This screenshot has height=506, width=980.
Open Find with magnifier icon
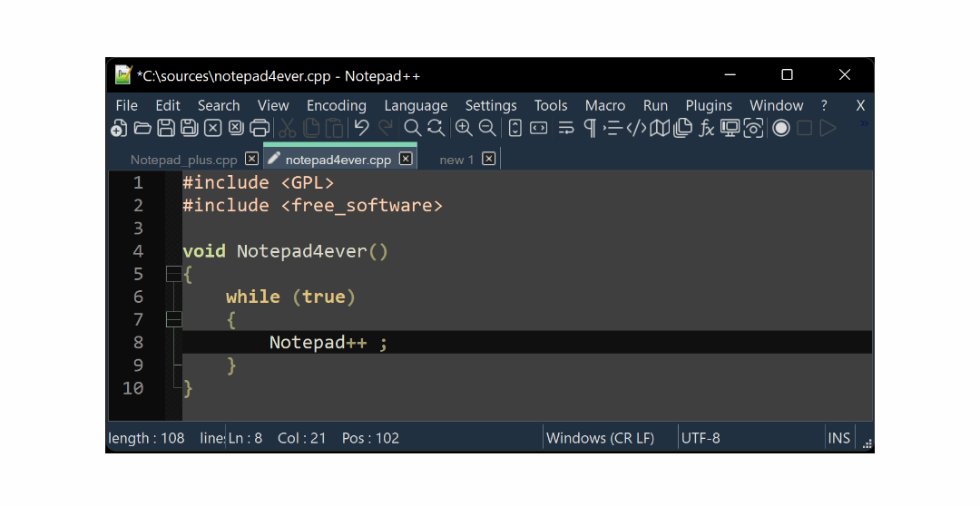413,128
